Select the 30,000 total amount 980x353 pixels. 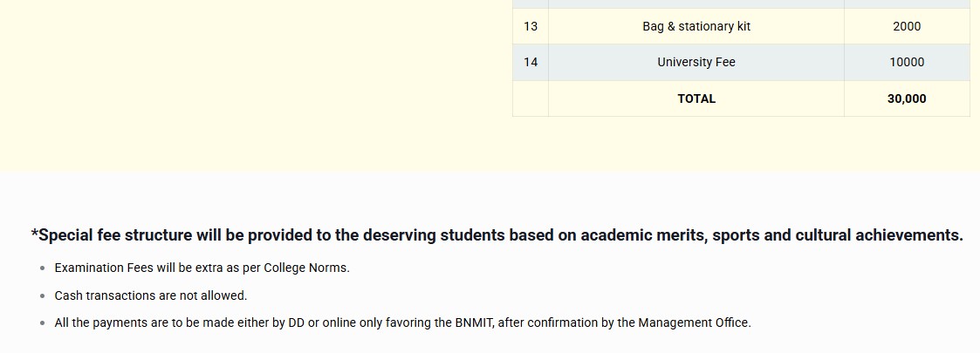[907, 98]
